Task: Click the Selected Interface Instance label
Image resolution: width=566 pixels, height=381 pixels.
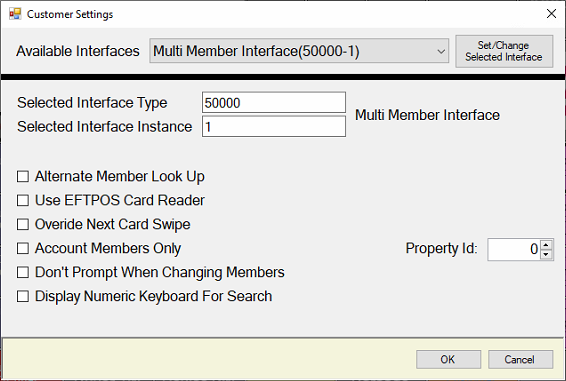Action: [x=104, y=127]
